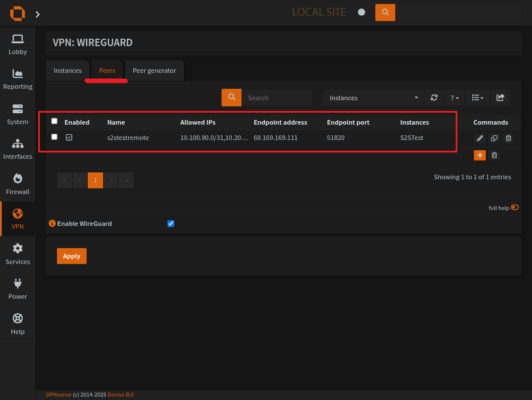Click the status circle beside LOCAL SITE
This screenshot has height=400, width=532.
(x=362, y=13)
